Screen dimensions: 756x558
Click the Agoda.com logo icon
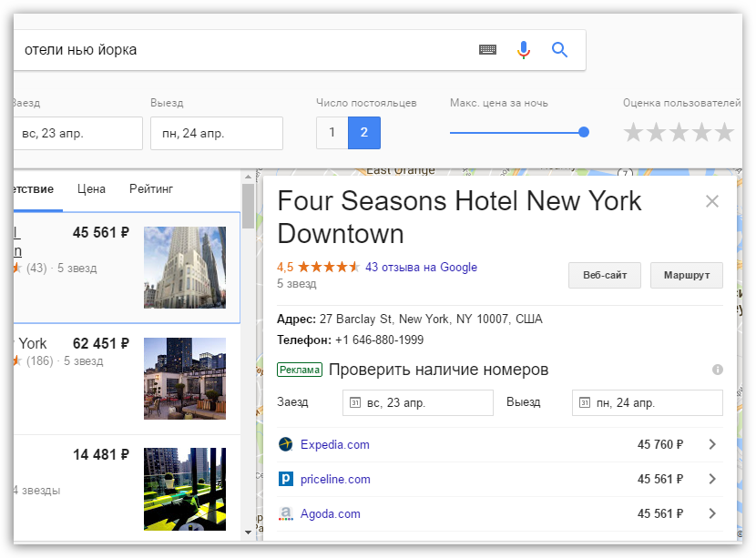(285, 513)
